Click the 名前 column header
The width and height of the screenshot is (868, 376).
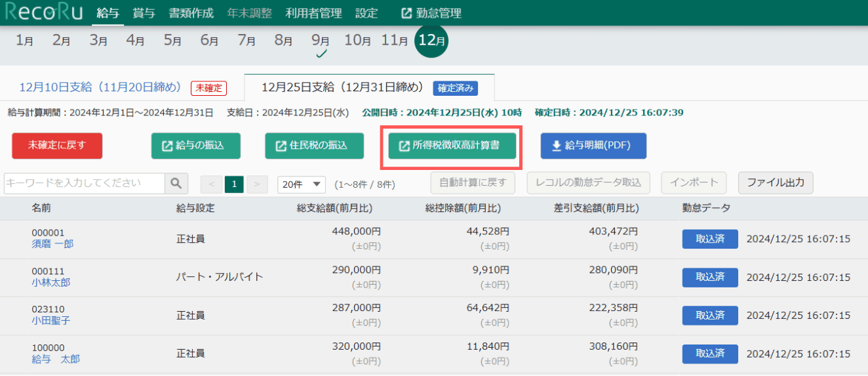click(x=41, y=208)
